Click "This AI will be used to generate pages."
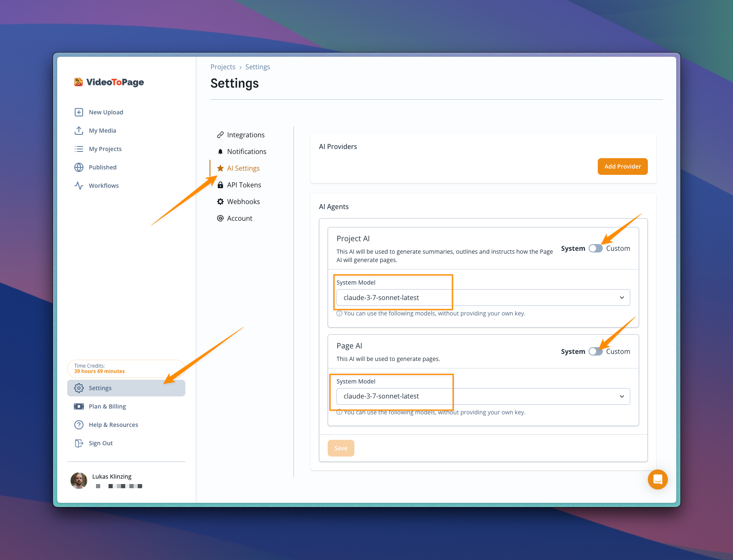 tap(388, 359)
